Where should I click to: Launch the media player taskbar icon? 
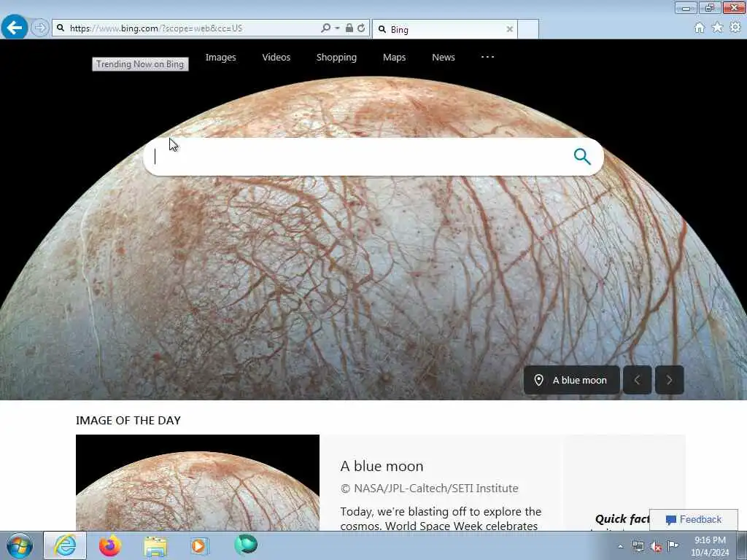pyautogui.click(x=199, y=545)
